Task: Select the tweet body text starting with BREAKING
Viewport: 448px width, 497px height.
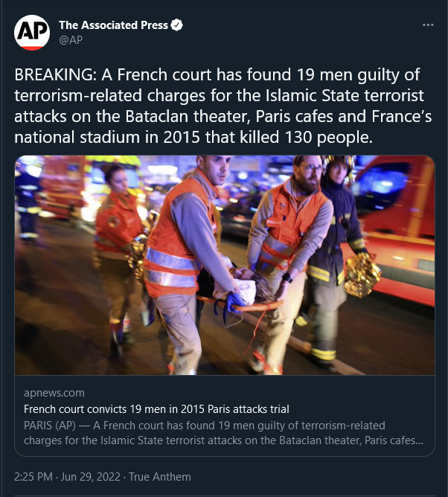Action: [x=223, y=106]
